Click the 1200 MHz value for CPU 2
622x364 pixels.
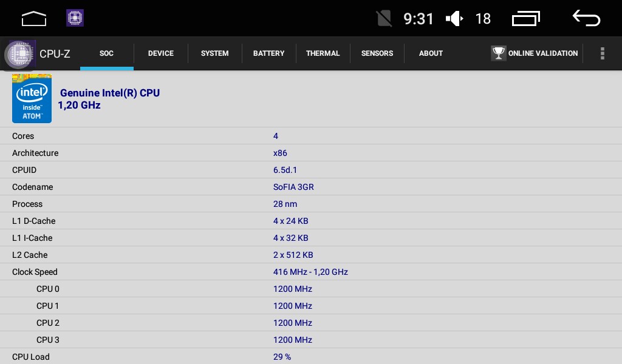coord(293,323)
